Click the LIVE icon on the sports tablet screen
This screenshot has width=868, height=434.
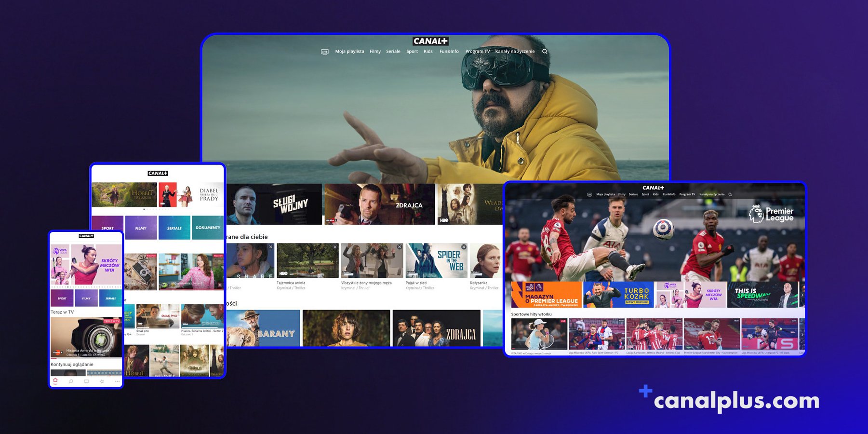tap(589, 194)
